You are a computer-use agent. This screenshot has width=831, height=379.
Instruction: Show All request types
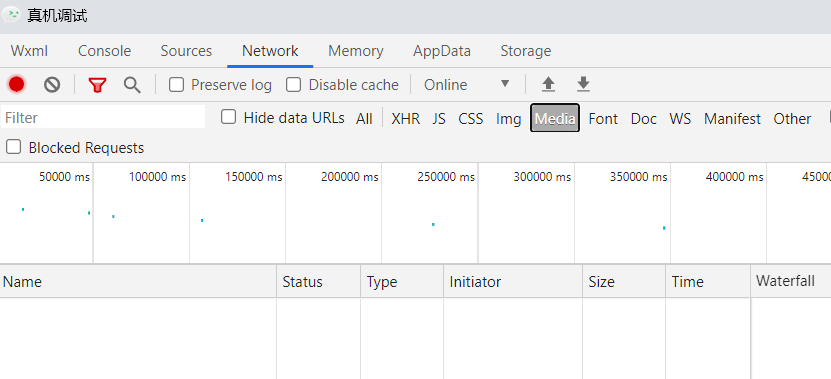[364, 119]
